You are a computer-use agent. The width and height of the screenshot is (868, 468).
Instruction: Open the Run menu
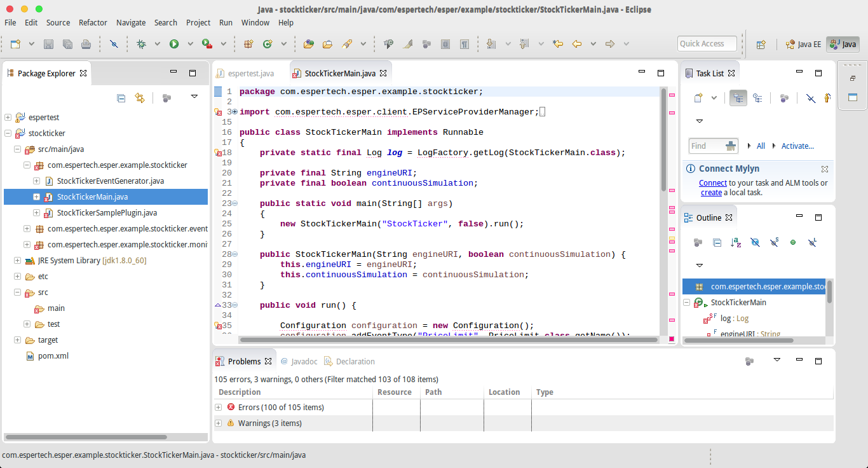click(226, 22)
